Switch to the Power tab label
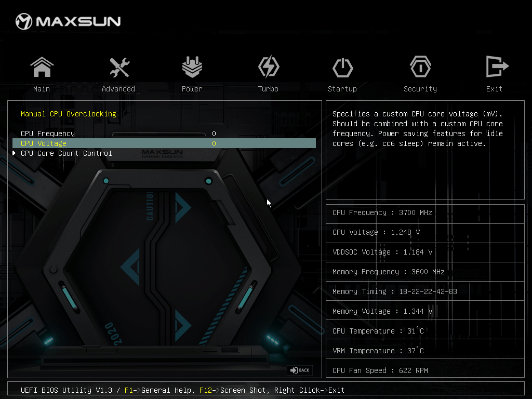 coord(192,89)
